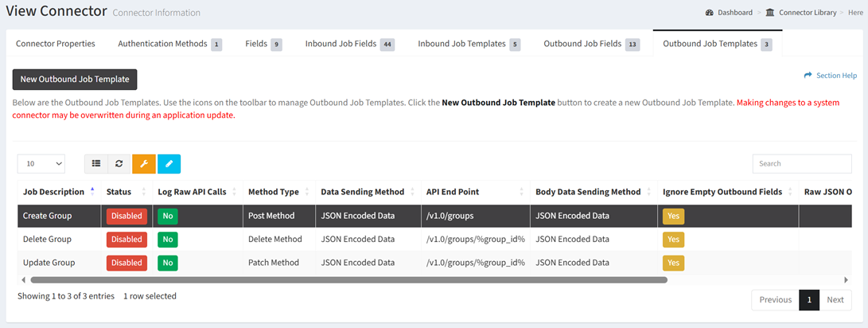Click the Connector Library building icon
The height and width of the screenshot is (328, 868).
(x=770, y=13)
